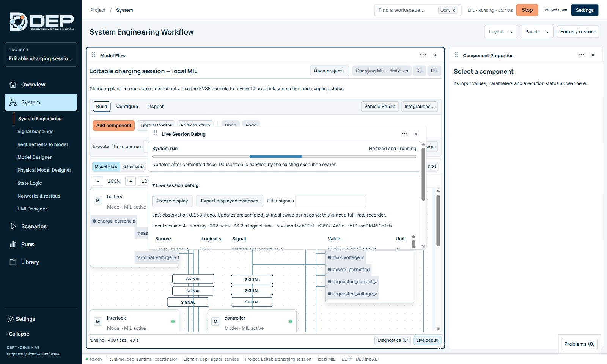Open Live Session Debug more options
Viewport: 607px width, 364px height.
(405, 133)
